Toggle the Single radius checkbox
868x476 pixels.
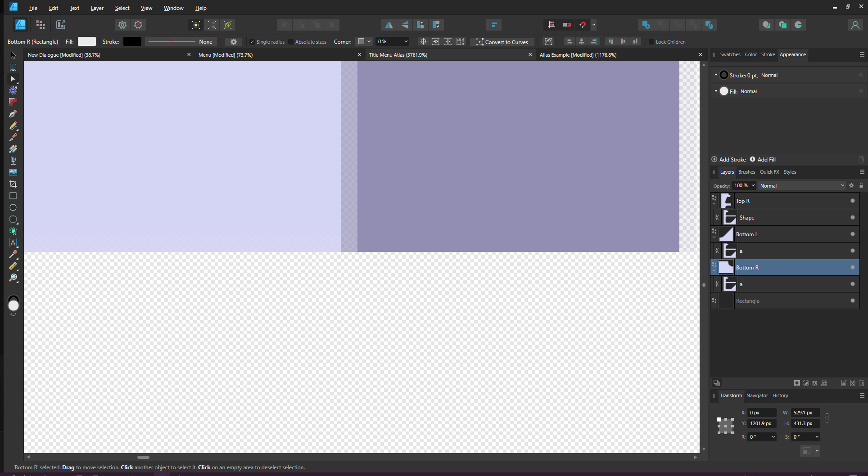pyautogui.click(x=252, y=42)
